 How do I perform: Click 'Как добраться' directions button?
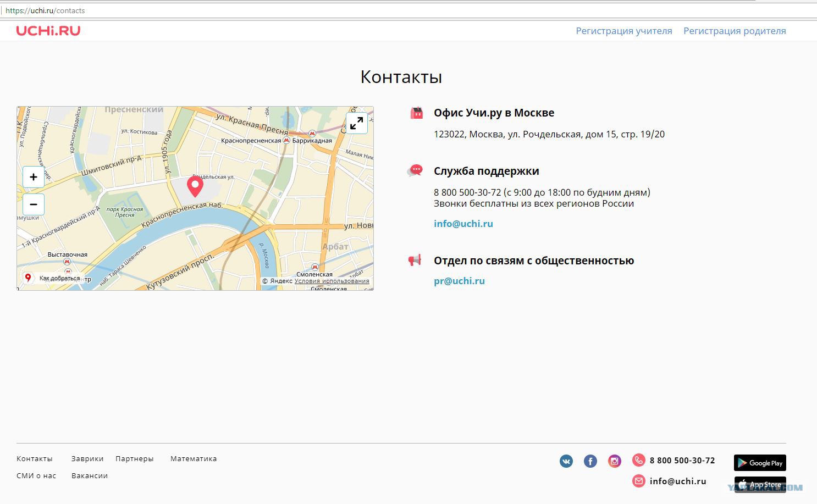point(53,278)
